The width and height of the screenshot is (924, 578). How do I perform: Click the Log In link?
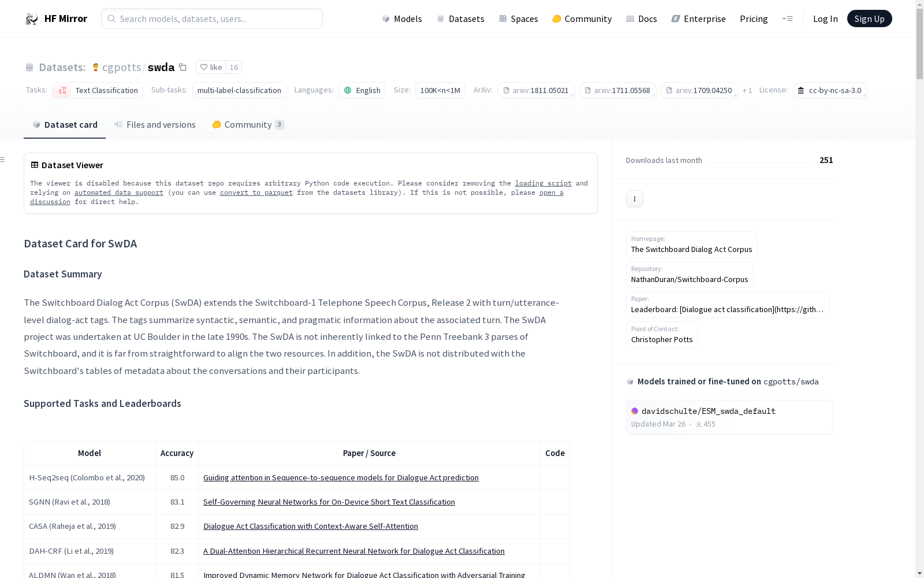825,18
